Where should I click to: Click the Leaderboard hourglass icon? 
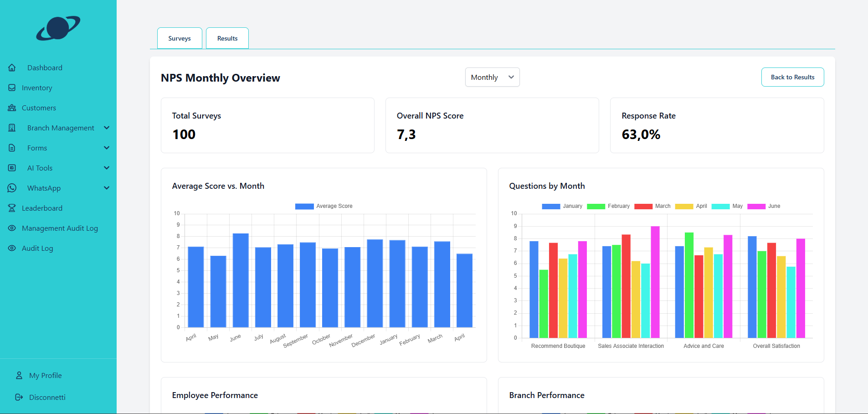pos(12,208)
